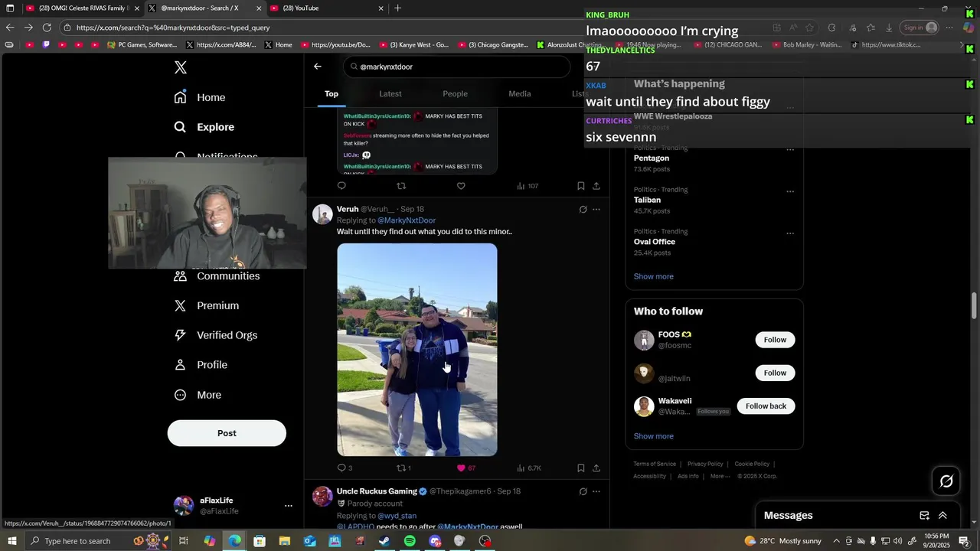Open Steam from the taskbar
The image size is (980, 551).
384,541
